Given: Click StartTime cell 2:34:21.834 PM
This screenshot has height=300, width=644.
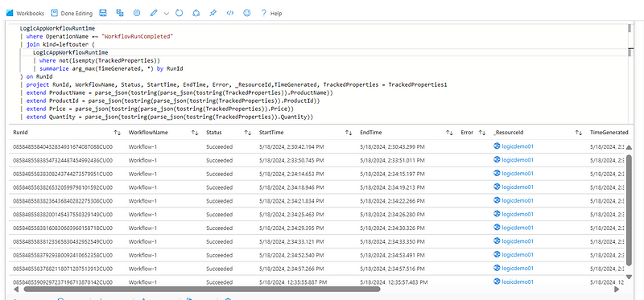Looking at the screenshot, I should click(x=291, y=201).
